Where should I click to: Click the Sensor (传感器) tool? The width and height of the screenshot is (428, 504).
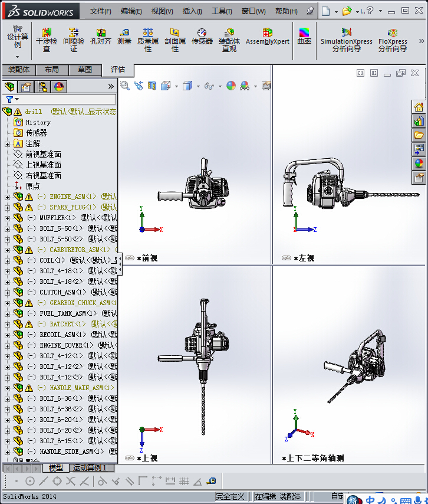pos(202,37)
